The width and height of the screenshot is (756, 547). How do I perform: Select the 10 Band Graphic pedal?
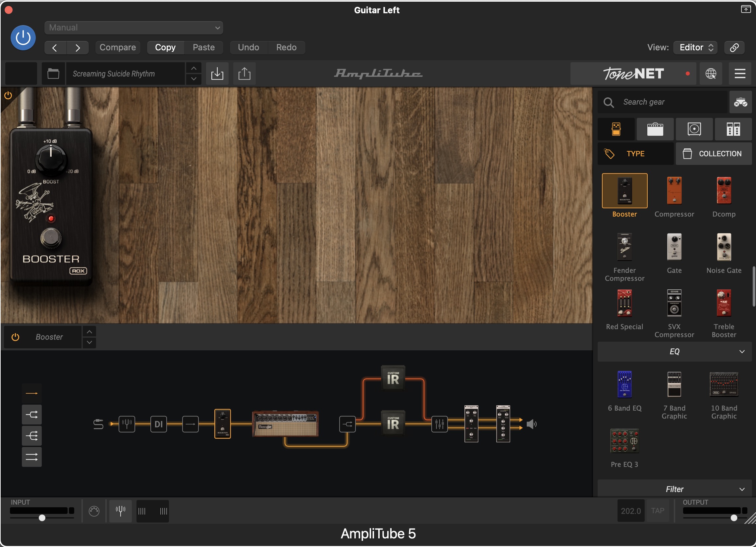point(724,385)
